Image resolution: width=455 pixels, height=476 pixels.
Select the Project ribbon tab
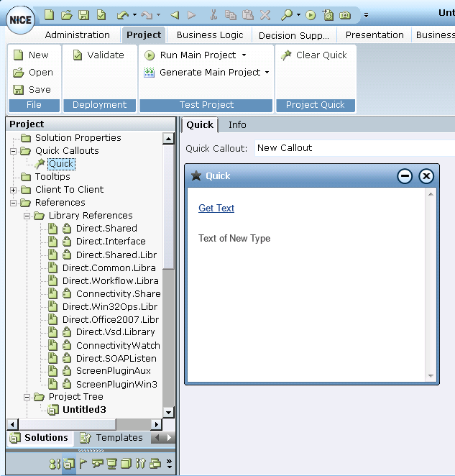pyautogui.click(x=144, y=35)
